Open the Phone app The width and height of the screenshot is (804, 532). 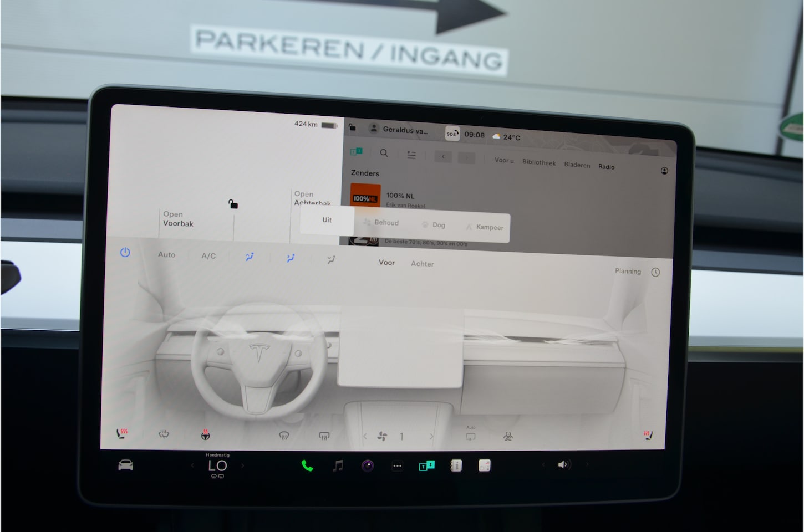(307, 466)
